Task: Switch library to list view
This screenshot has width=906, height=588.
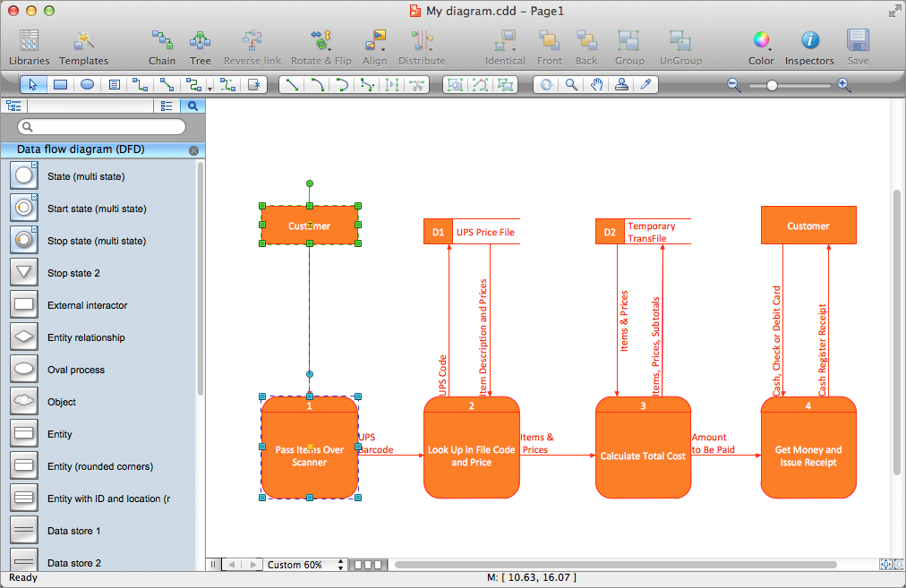Action: (167, 106)
